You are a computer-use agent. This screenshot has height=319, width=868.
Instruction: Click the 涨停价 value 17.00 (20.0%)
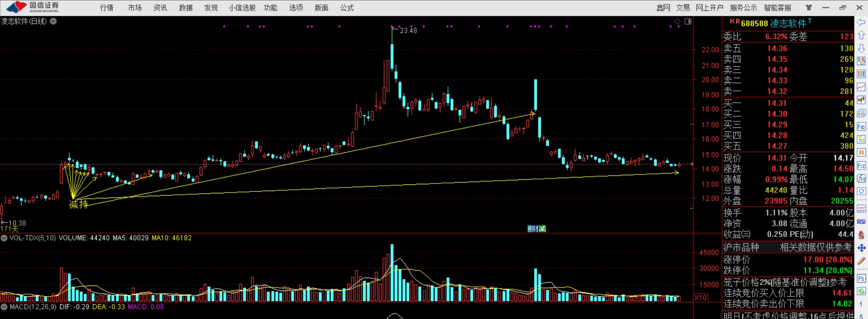tap(827, 260)
